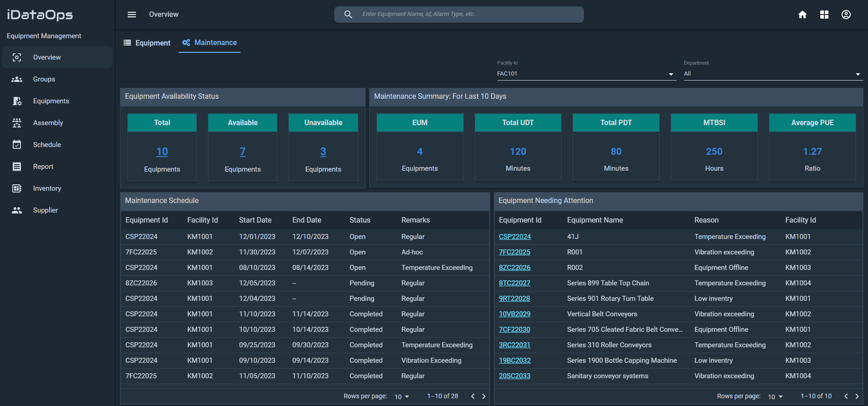Open Schedule in the sidebar
Viewport: 868px width, 406px height.
click(47, 145)
